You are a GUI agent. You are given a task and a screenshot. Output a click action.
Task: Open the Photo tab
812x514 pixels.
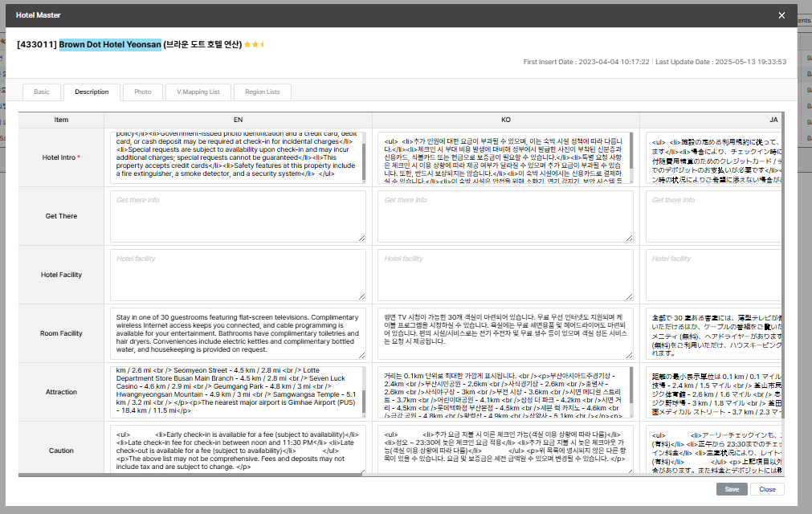click(143, 92)
